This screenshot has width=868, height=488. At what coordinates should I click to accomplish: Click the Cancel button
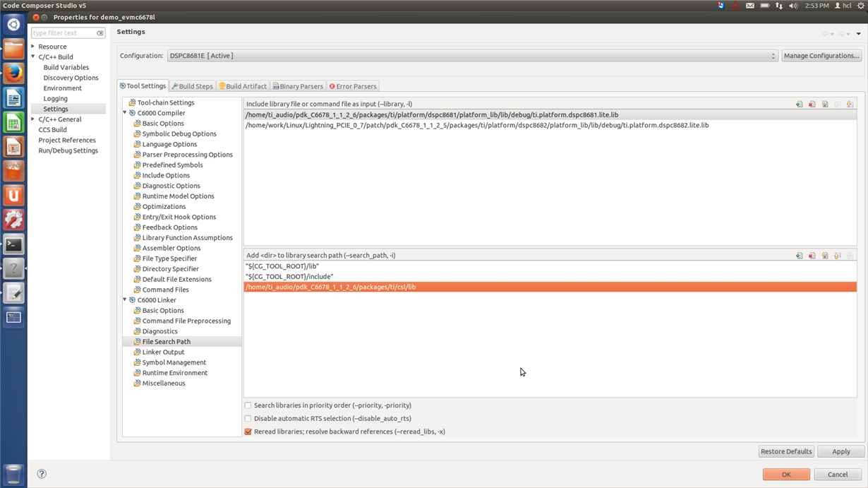coord(838,475)
